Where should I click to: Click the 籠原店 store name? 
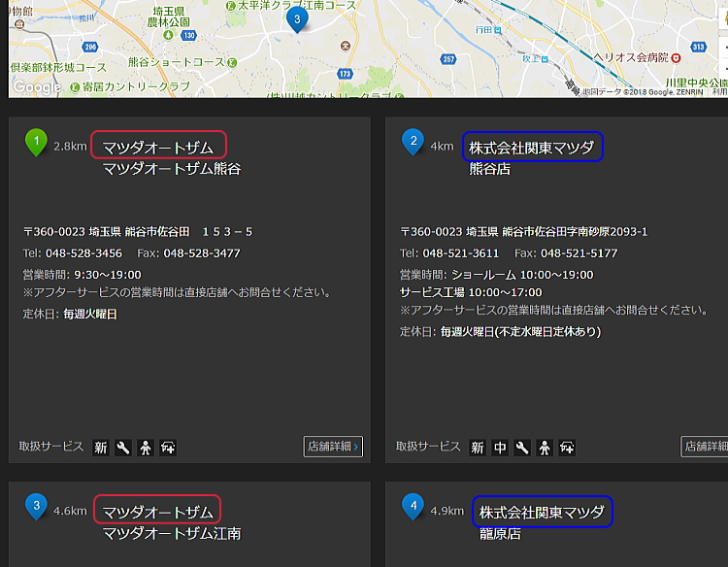(x=500, y=534)
